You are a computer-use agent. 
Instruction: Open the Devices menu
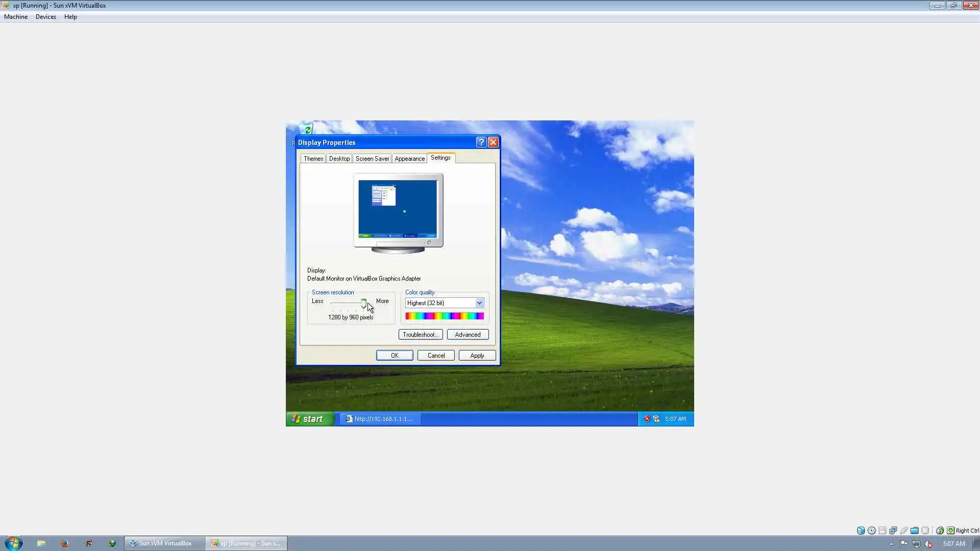(45, 17)
